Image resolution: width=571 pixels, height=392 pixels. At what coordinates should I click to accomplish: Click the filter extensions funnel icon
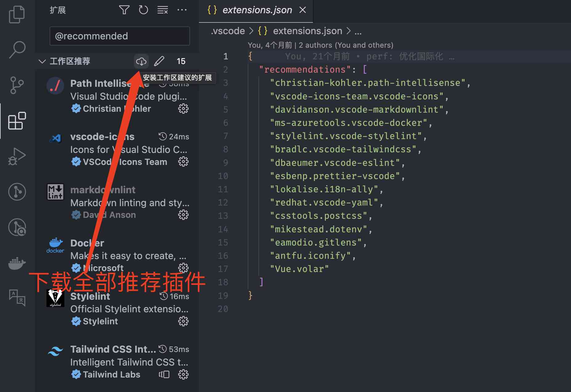coord(124,10)
